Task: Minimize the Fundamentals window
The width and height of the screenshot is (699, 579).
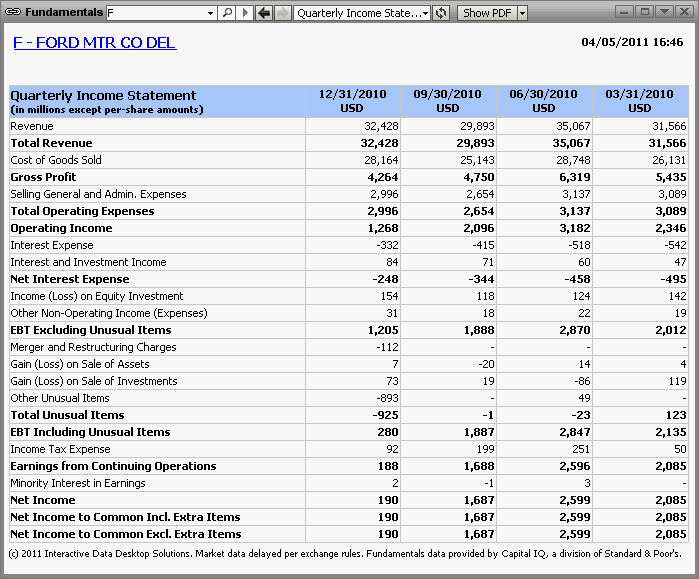Action: [x=624, y=12]
